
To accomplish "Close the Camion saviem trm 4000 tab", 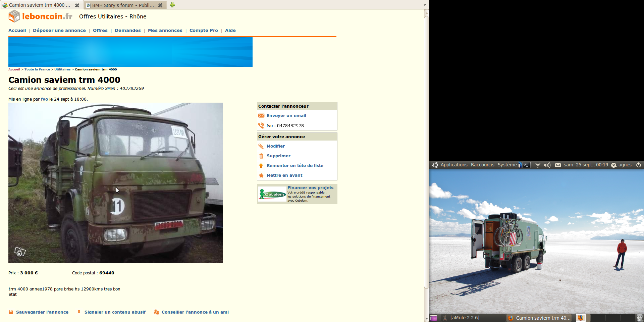I will coord(77,5).
